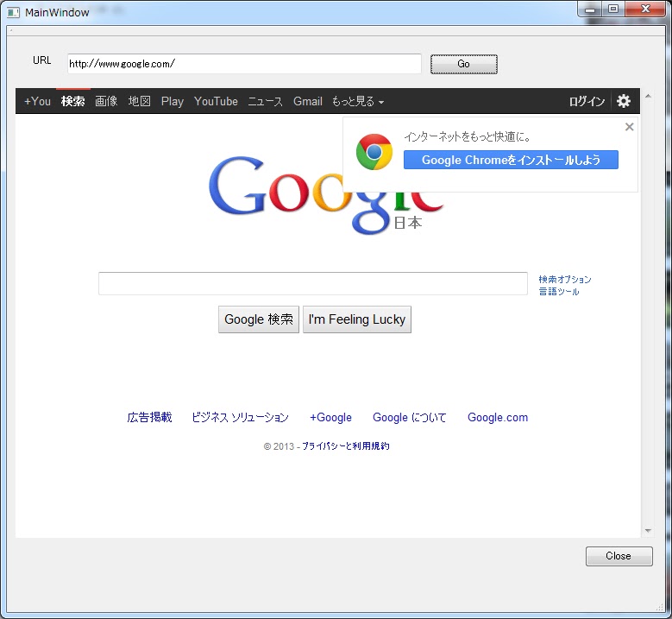Minimize the MainWindow
This screenshot has height=619, width=672.
[x=590, y=9]
